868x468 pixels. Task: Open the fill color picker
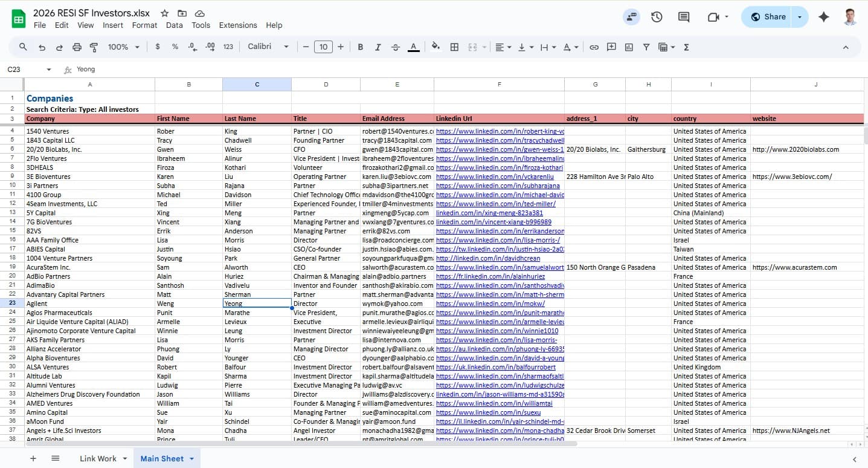point(436,47)
